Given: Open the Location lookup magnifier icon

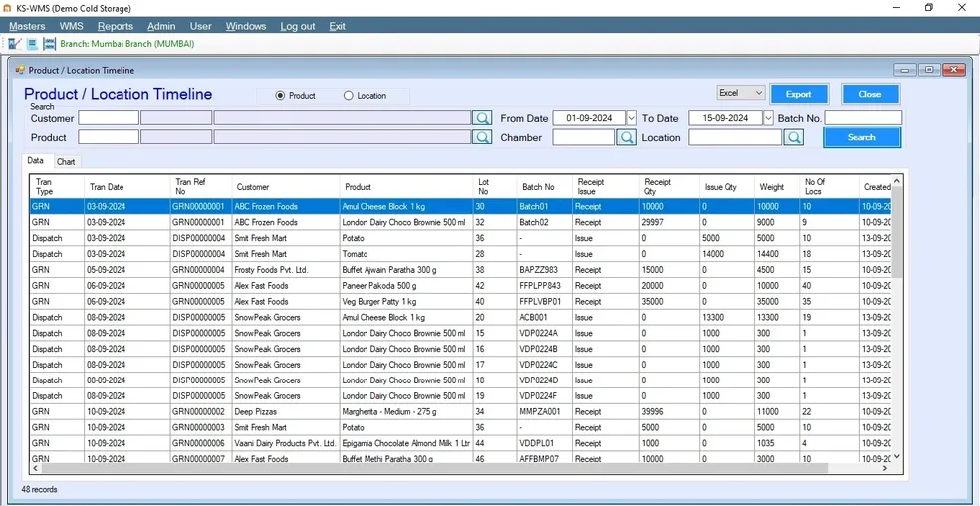Looking at the screenshot, I should click(x=793, y=138).
